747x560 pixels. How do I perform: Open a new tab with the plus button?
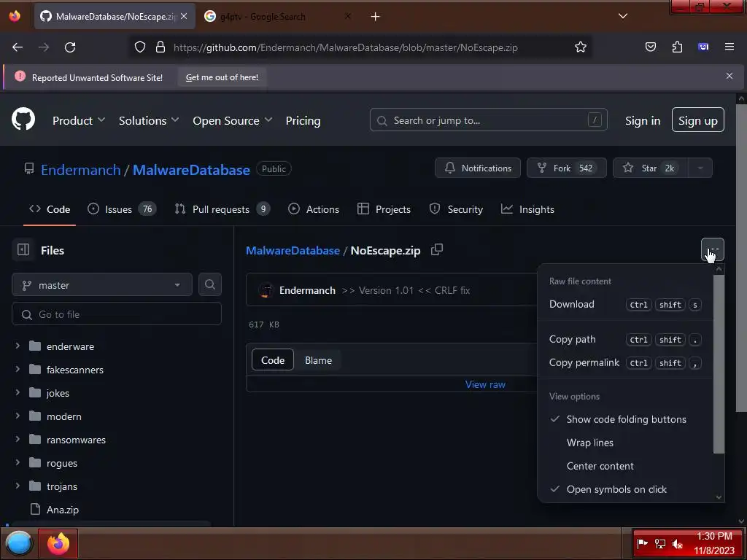point(376,17)
